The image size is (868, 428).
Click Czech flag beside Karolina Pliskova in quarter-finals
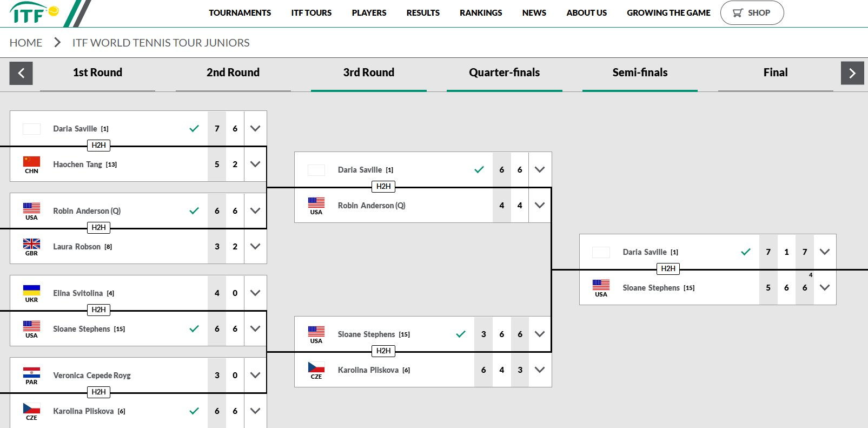[316, 367]
